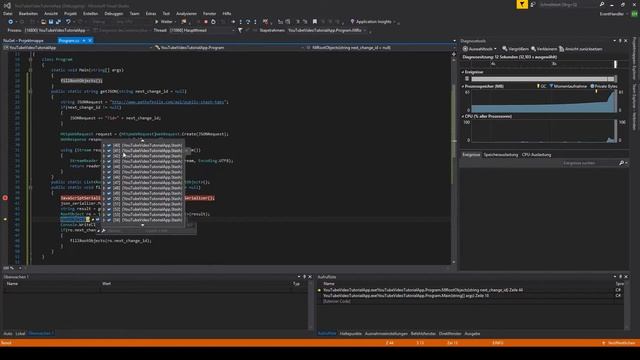Click the Undo arrow icon
Screen dimensions: 640x360
[x=68, y=22]
